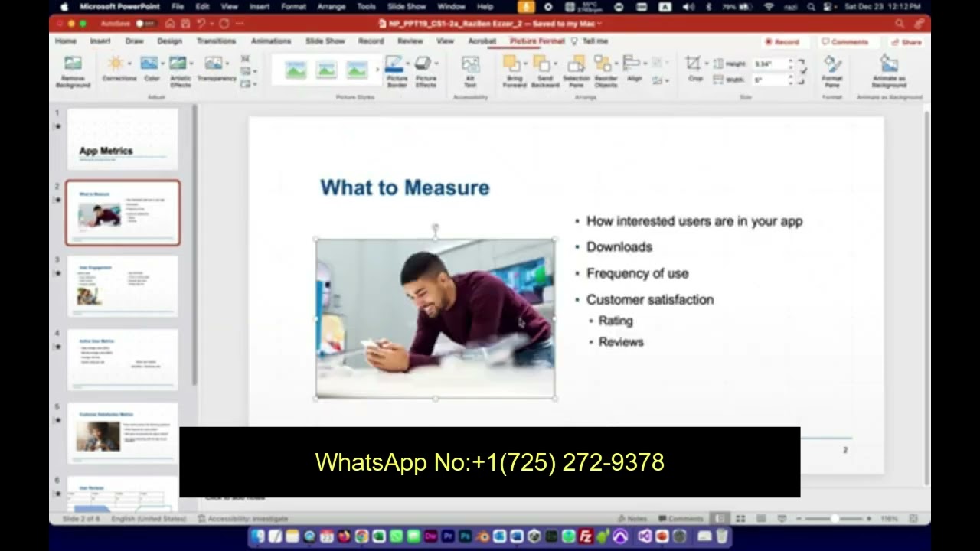Click the Remove Background icon
The image size is (980, 551).
(x=73, y=64)
